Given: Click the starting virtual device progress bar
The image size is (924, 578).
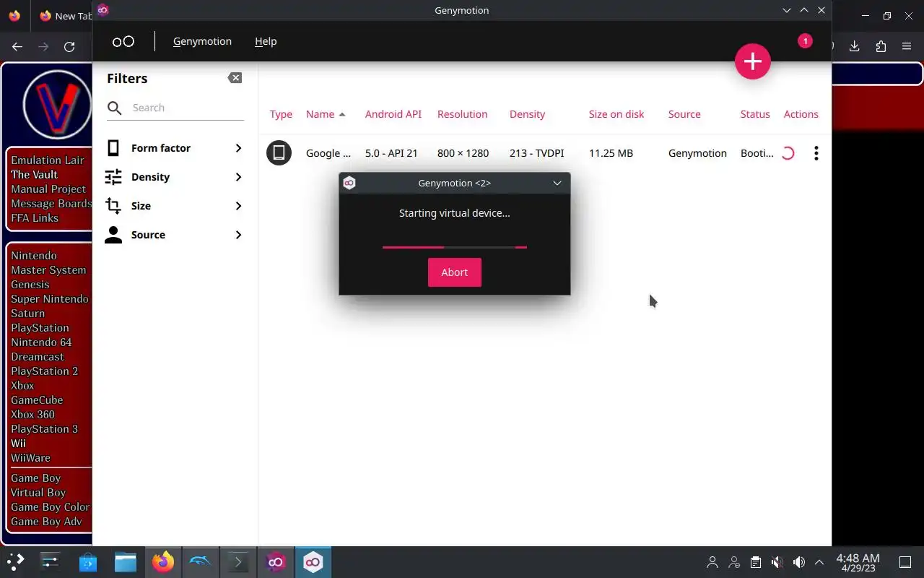Looking at the screenshot, I should 455,247.
